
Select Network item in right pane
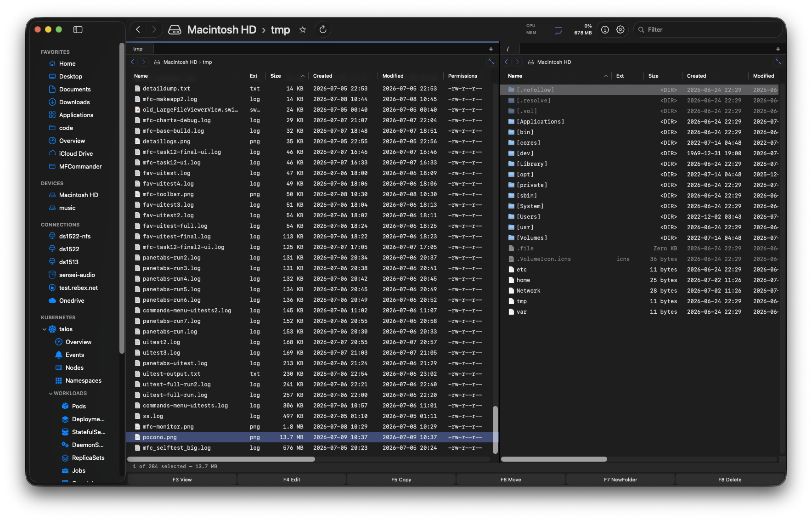639,291
